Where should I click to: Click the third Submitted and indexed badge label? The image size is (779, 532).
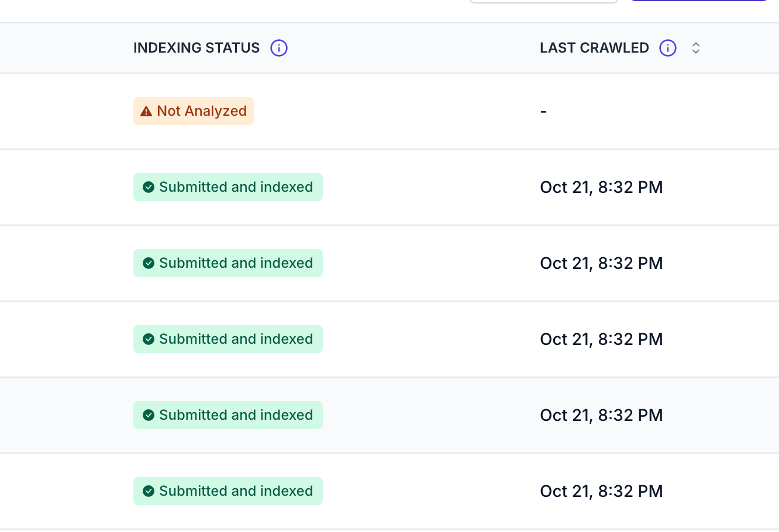pos(236,339)
